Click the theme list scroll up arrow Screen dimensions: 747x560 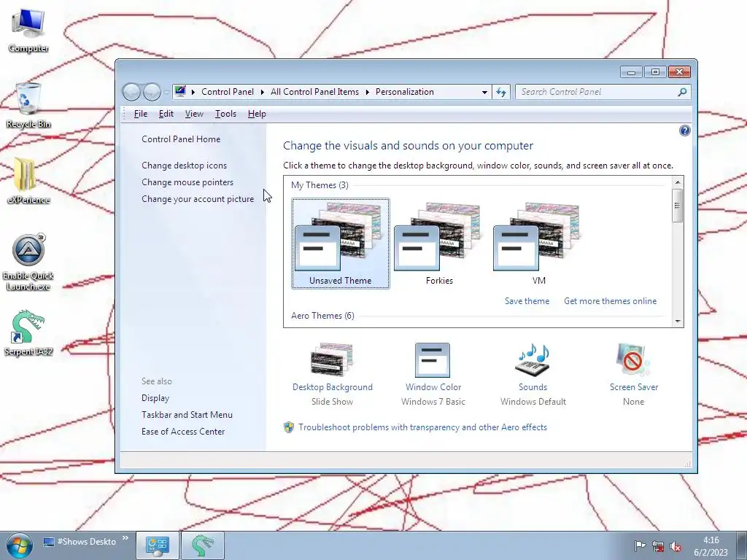click(678, 182)
